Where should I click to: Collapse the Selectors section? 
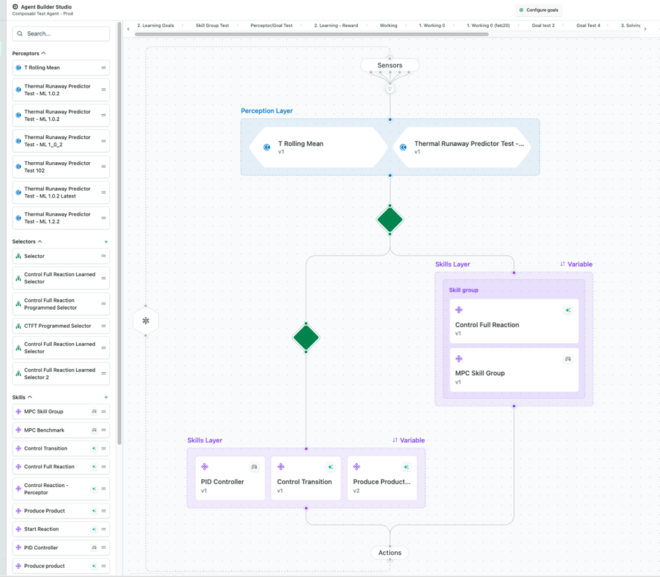click(40, 241)
